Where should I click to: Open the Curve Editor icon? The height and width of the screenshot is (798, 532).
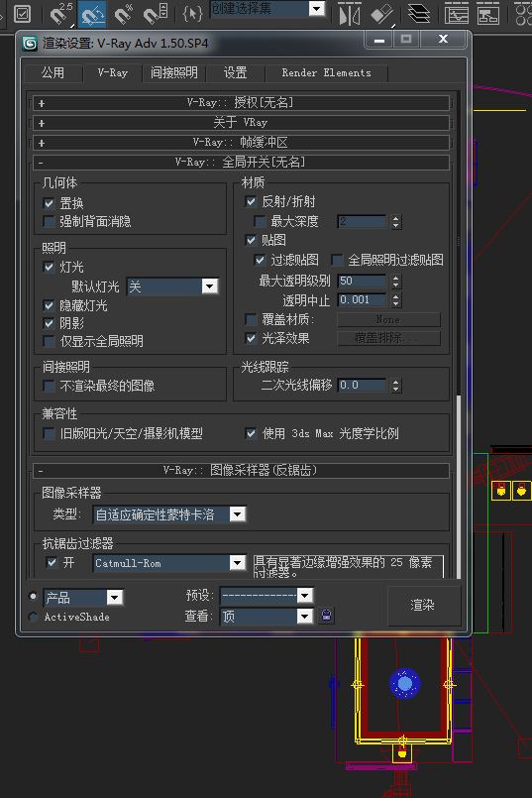click(457, 14)
